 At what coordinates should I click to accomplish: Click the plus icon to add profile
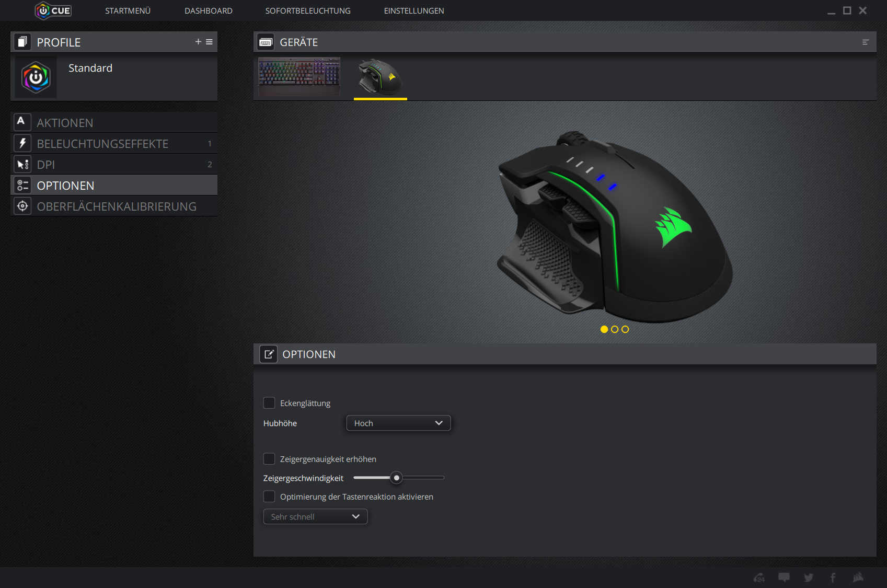[x=198, y=42]
